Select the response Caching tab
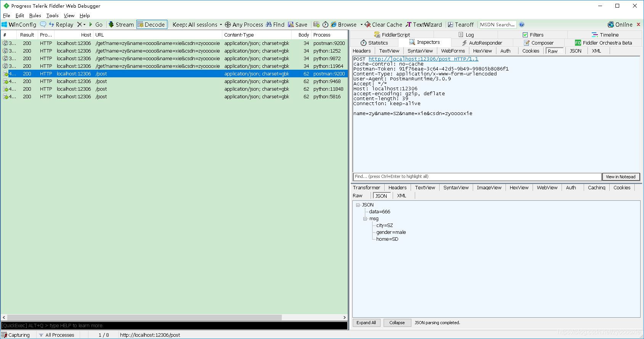The image size is (644, 339). coord(596,187)
